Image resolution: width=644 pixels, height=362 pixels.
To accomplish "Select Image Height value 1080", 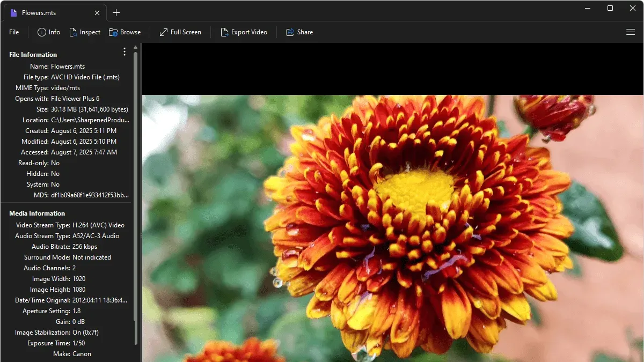I will coord(79,290).
